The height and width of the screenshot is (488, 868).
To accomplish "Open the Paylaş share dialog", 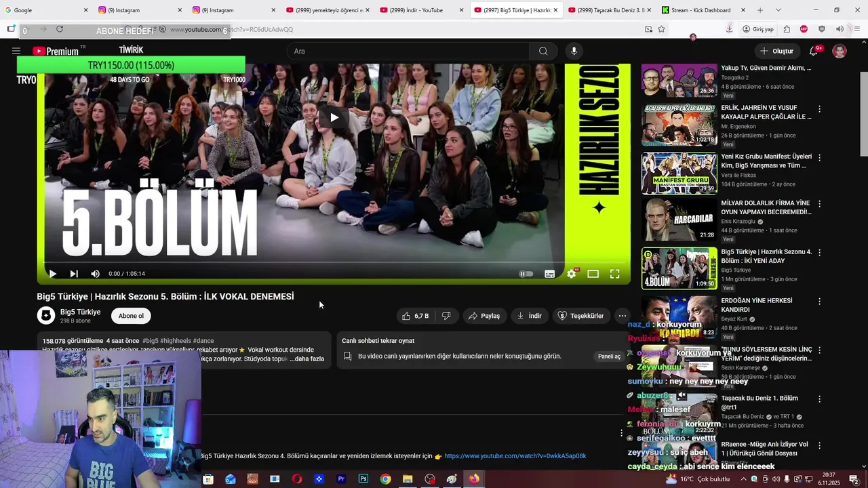I will (484, 316).
